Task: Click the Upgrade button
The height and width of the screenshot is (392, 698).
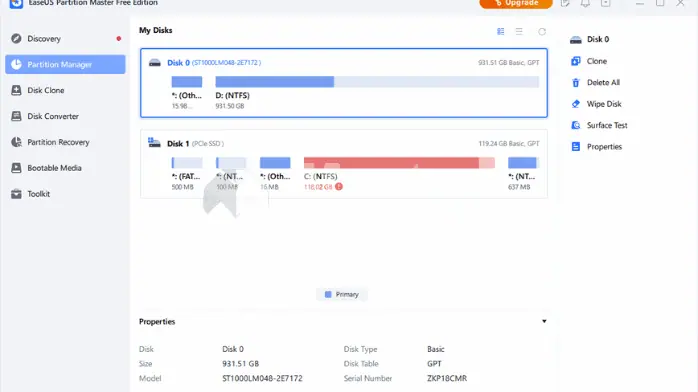Action: [516, 3]
